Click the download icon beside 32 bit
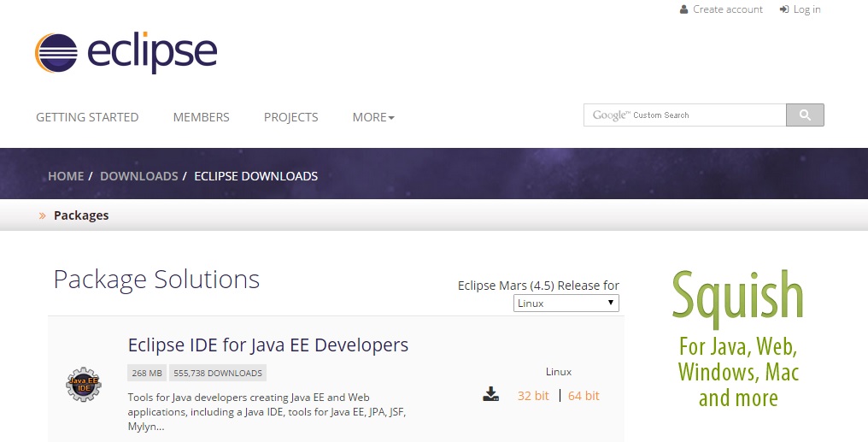Viewport: 868px width, 442px height. (x=490, y=394)
